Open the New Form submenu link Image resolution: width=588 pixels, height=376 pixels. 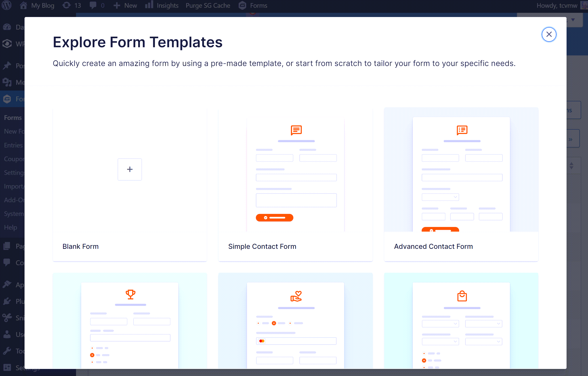click(14, 131)
